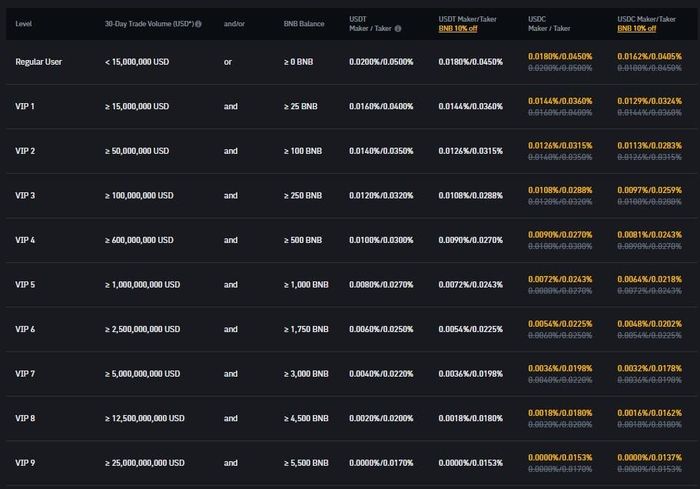700x489 pixels.
Task: Click the VIP 1 level label
Action: click(x=25, y=106)
